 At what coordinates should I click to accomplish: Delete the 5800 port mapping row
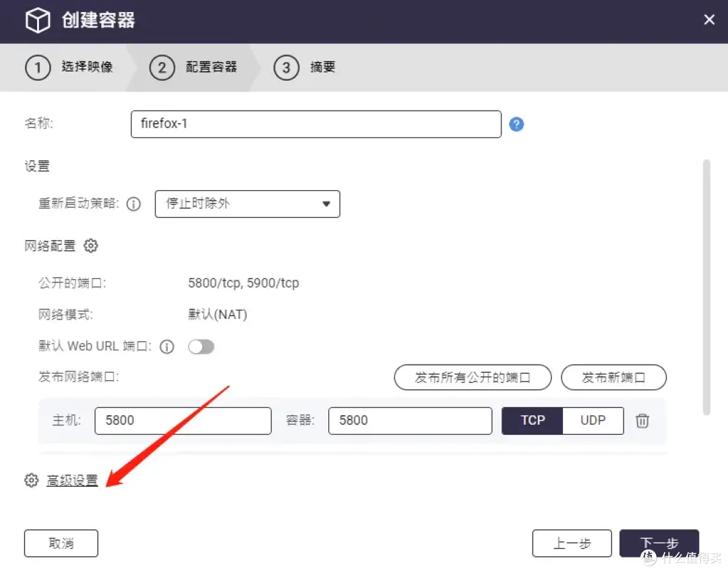(x=642, y=421)
